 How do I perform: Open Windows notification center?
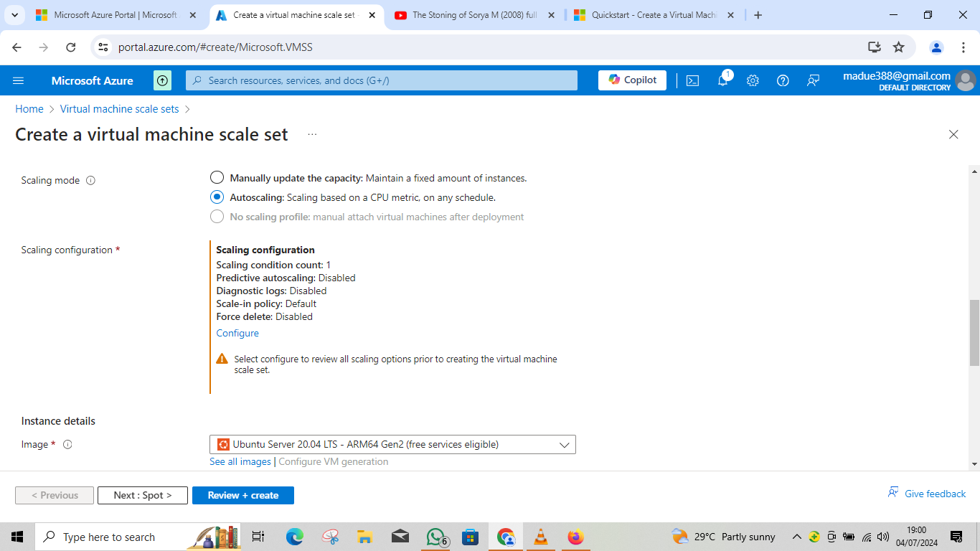click(956, 537)
